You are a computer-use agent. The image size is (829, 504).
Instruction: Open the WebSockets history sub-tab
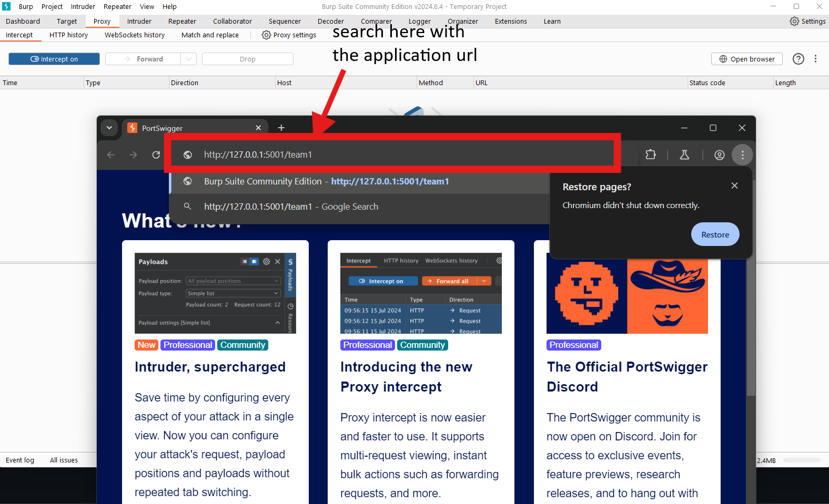click(x=135, y=35)
